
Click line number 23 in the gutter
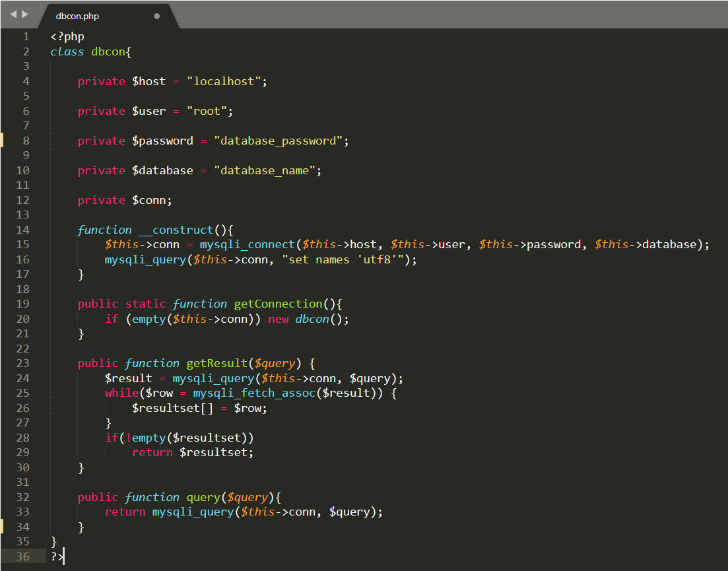click(x=22, y=363)
